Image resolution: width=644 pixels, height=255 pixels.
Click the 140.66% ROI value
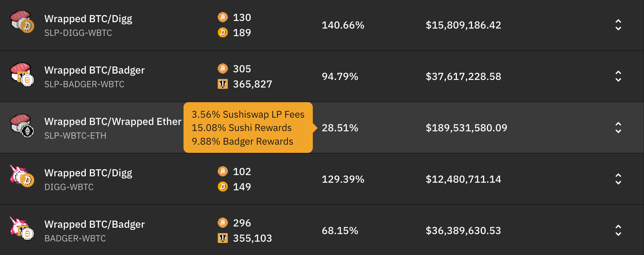[x=343, y=25]
